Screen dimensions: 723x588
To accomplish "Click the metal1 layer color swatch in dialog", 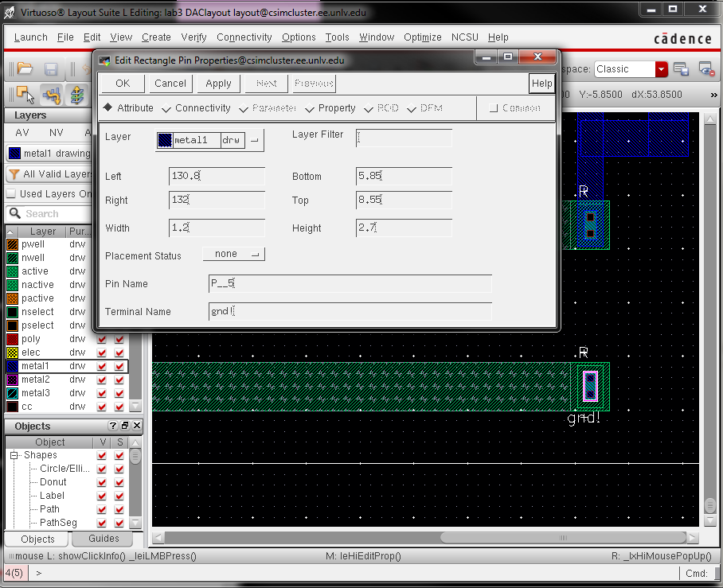I will (x=165, y=140).
